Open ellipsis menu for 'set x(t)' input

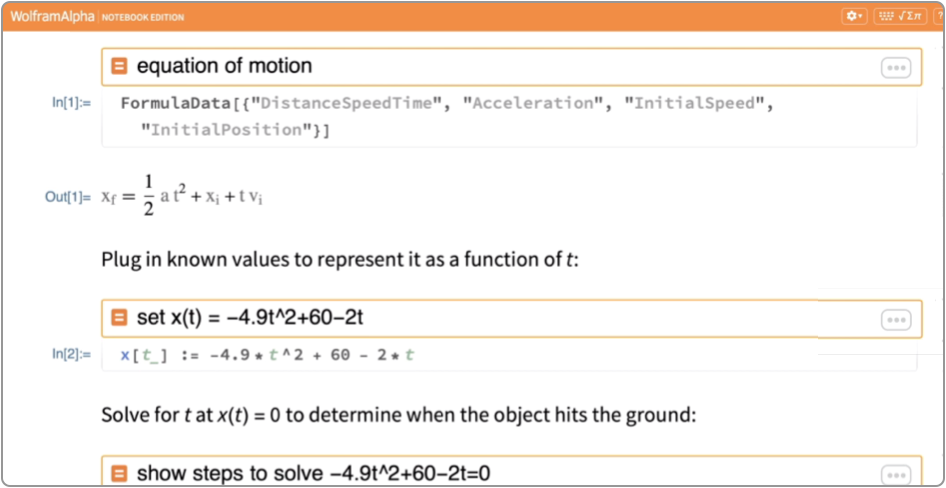tap(895, 320)
